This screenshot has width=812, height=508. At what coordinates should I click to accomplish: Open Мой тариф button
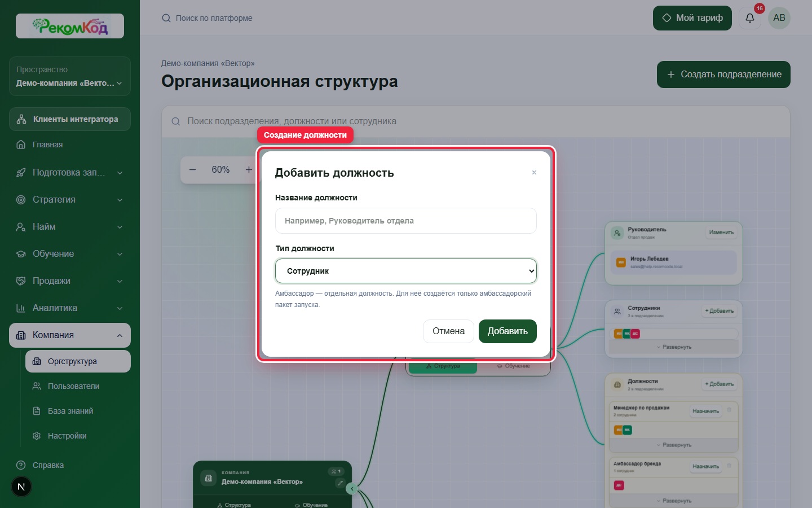coord(692,18)
